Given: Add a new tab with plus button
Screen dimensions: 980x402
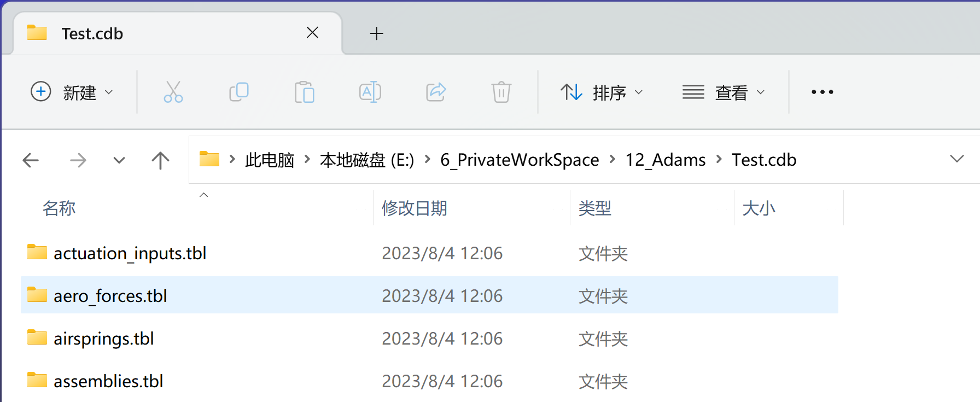Looking at the screenshot, I should pyautogui.click(x=376, y=33).
